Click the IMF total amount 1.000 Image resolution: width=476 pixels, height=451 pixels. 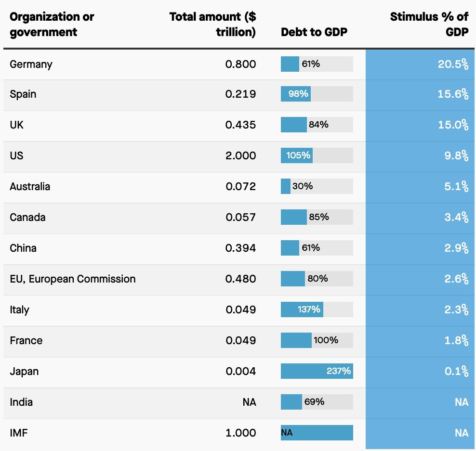(240, 433)
